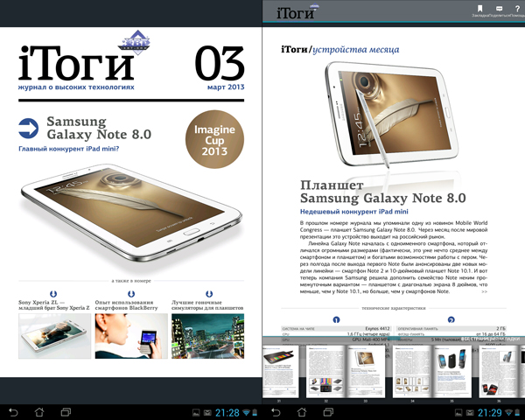This screenshot has width=525, height=420.
Task: Tap tablet with stylus image in article
Action: (391, 114)
